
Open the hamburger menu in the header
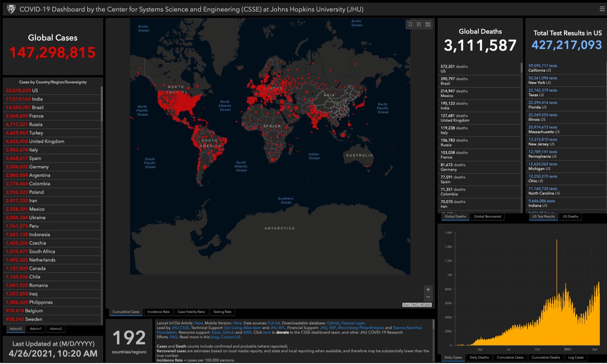pos(602,9)
